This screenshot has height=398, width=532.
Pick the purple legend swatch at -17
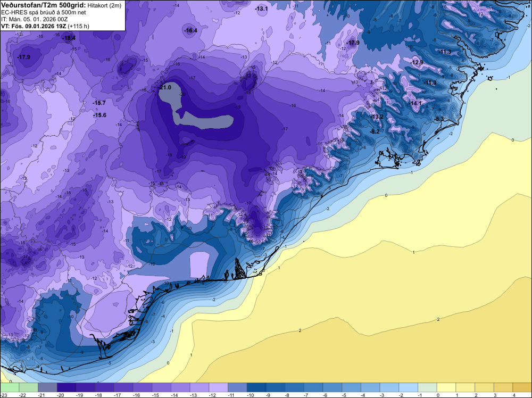(123, 387)
